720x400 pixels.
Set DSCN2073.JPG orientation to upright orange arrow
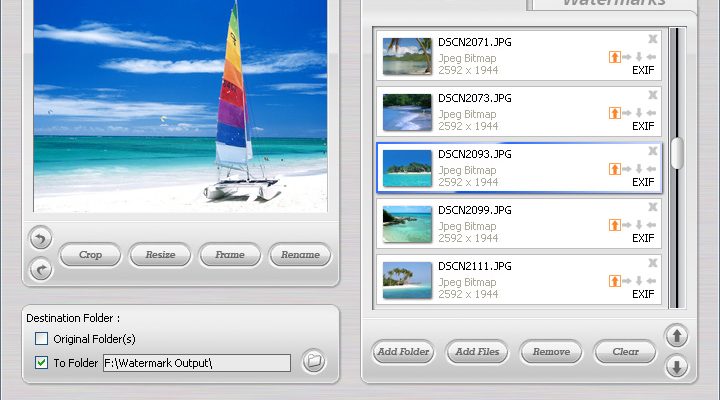(x=614, y=113)
